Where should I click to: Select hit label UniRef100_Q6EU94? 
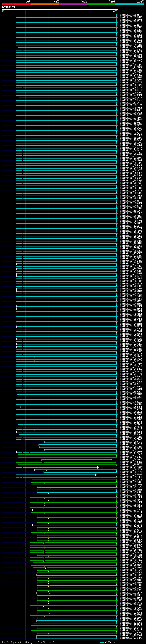131,55
